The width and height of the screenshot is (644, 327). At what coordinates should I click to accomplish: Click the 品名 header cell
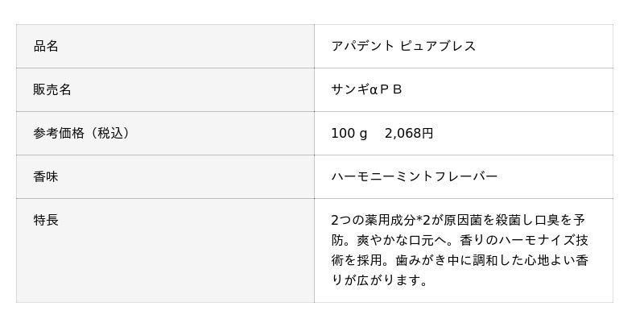tap(46, 46)
